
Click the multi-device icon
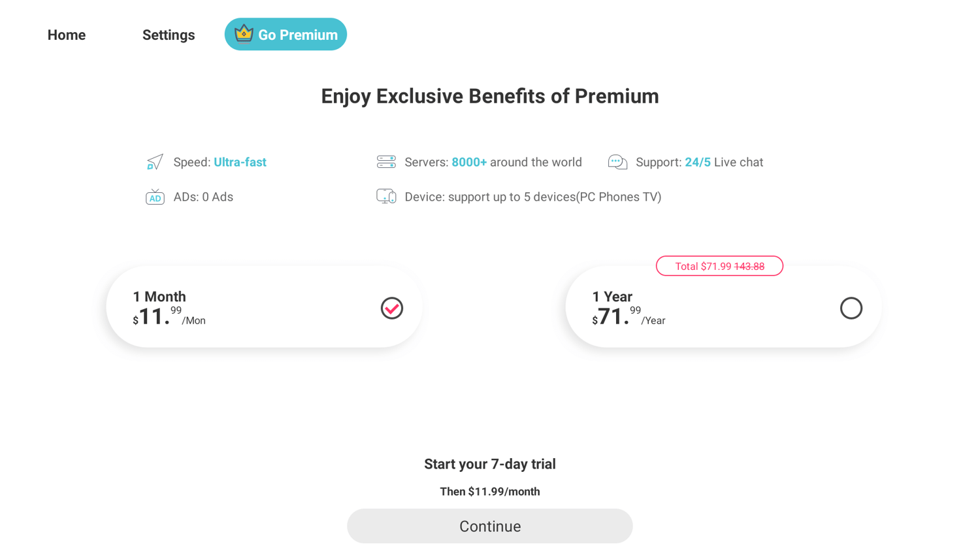386,196
